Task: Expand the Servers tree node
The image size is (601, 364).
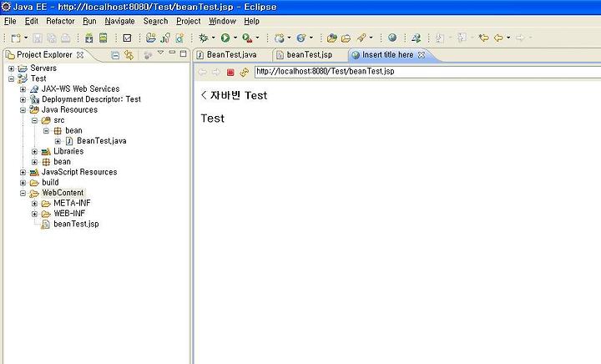Action: [12, 68]
